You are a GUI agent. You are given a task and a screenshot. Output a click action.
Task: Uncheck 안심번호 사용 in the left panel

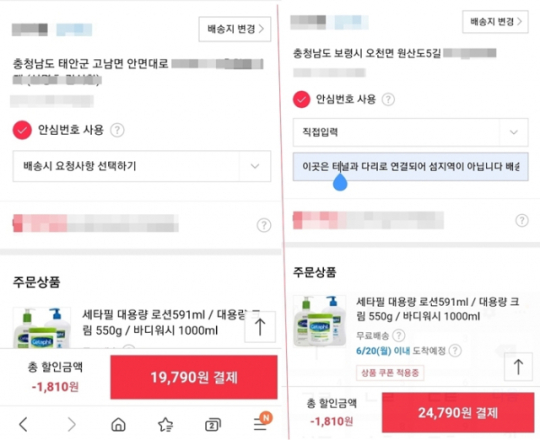click(22, 130)
